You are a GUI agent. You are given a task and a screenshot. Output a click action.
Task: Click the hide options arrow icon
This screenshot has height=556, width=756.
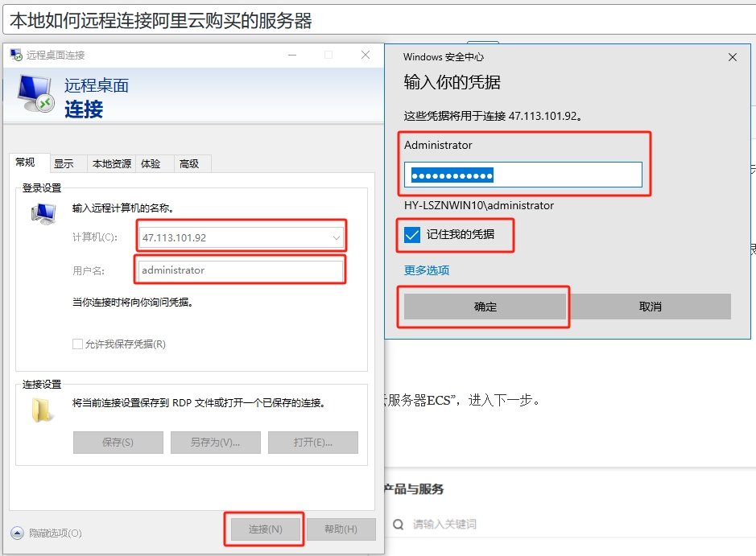17,533
